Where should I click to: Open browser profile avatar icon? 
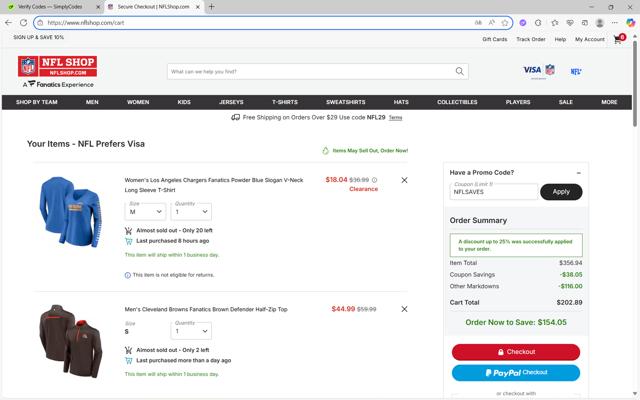[600, 23]
